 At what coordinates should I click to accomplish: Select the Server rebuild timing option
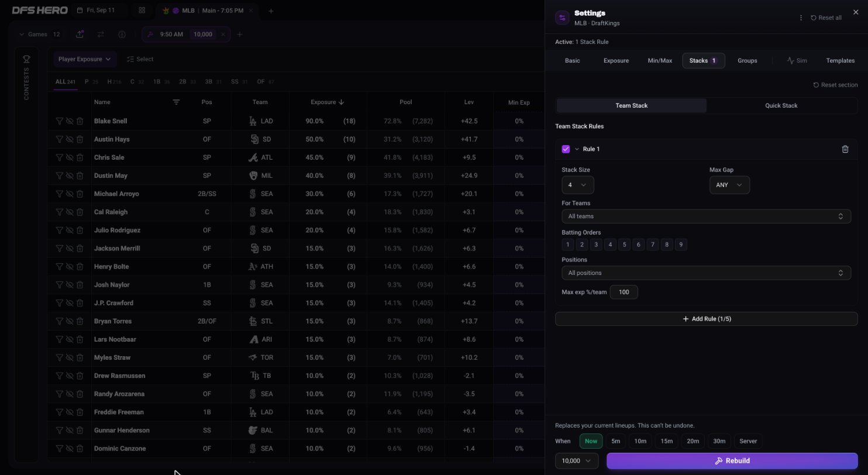748,441
